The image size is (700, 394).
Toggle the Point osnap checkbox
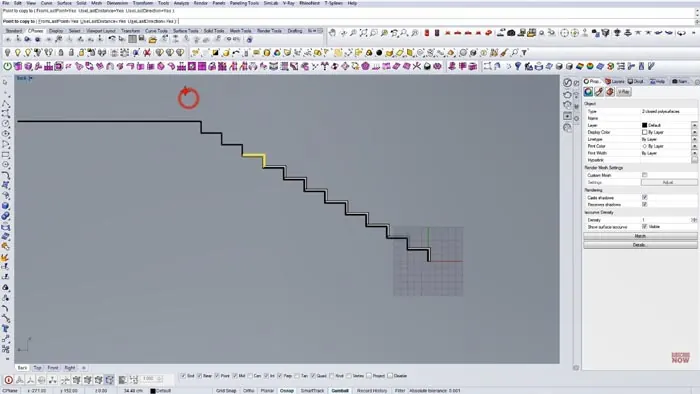pos(217,376)
